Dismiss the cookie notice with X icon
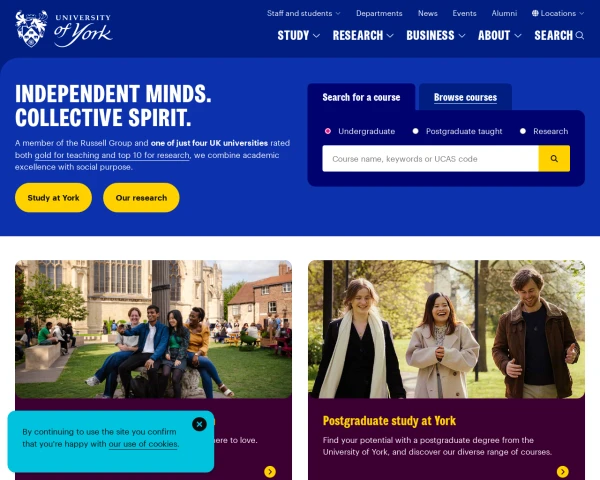The image size is (600, 480). coord(199,424)
